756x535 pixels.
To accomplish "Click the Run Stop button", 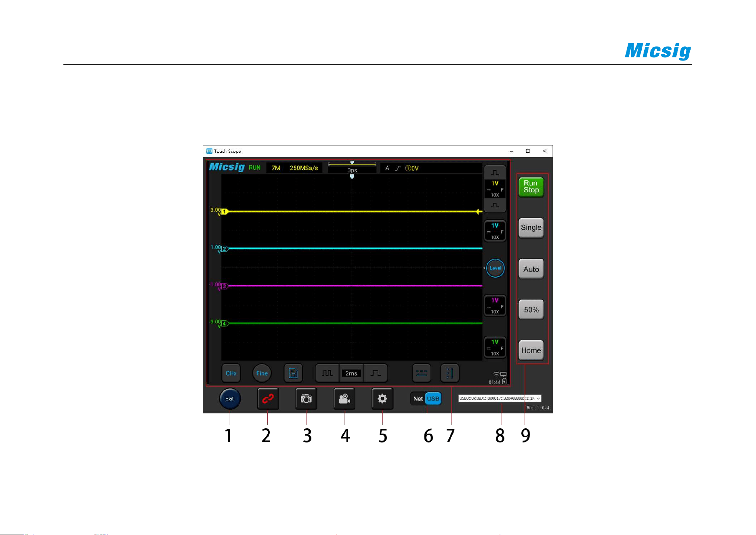I will click(531, 187).
